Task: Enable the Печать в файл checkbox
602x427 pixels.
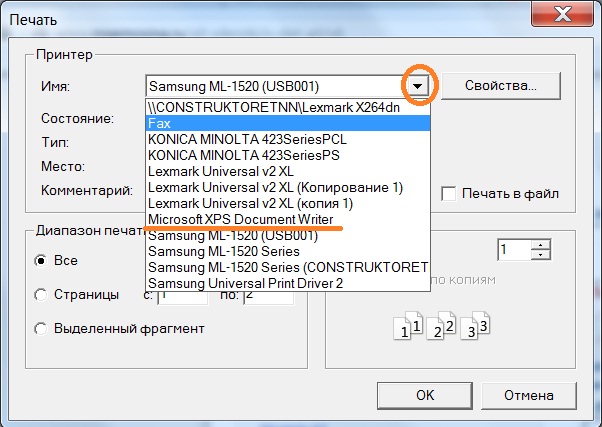Action: point(448,194)
